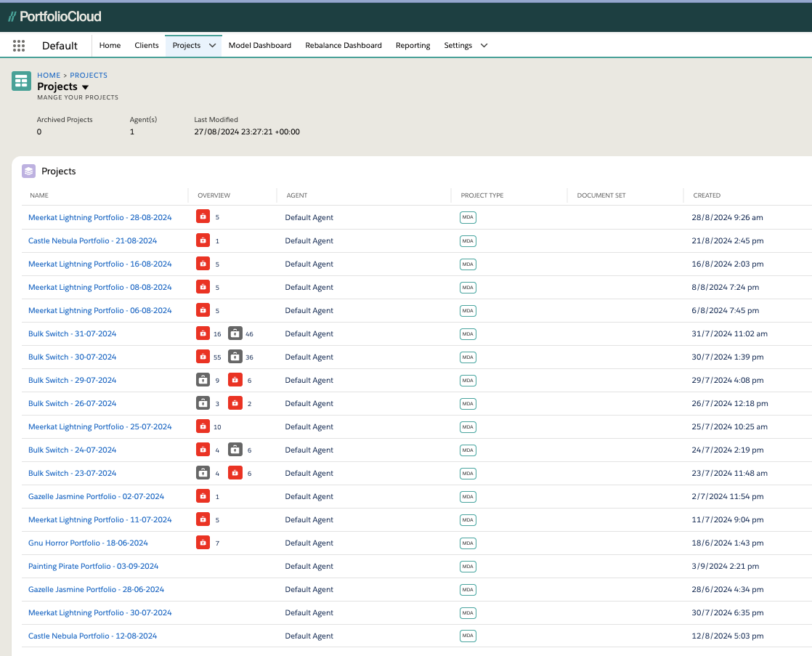
Task: Click the stacked-layers icon beside Projects list title
Action: point(28,170)
